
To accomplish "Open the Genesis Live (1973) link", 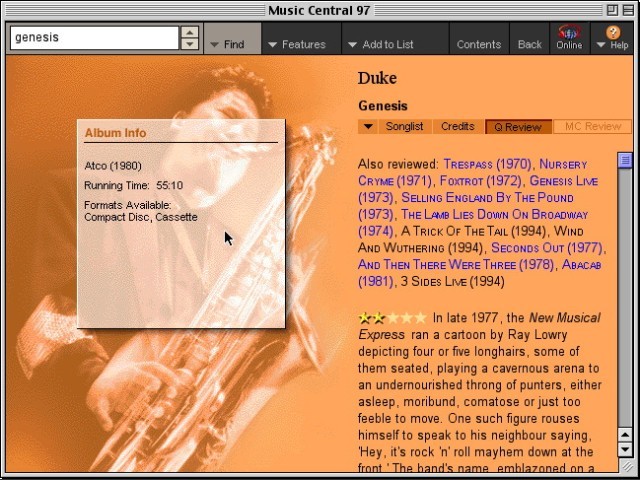I will point(563,181).
